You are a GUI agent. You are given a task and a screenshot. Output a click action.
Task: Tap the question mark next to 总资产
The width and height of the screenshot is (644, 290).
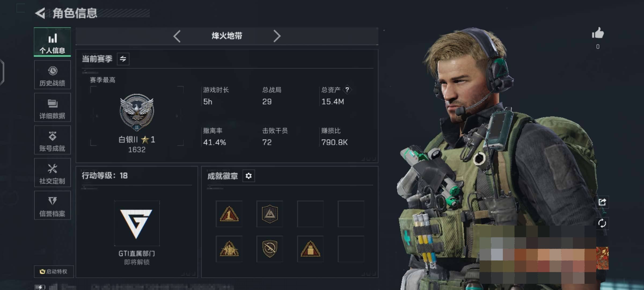pos(347,89)
